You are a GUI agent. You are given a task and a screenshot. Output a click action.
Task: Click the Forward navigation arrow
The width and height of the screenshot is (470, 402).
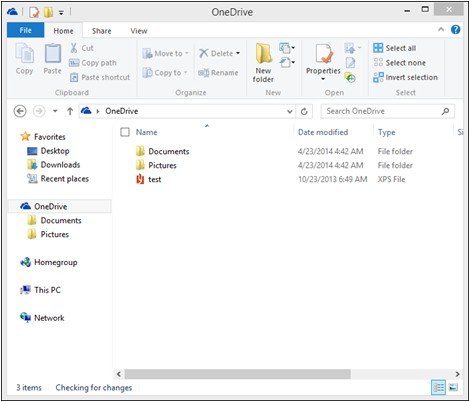click(39, 111)
